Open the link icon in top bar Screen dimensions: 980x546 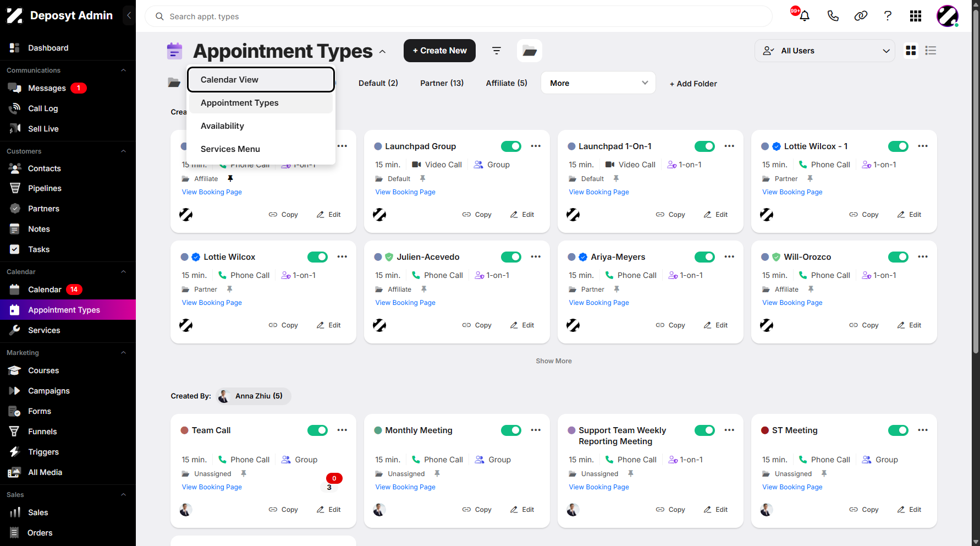click(x=861, y=16)
